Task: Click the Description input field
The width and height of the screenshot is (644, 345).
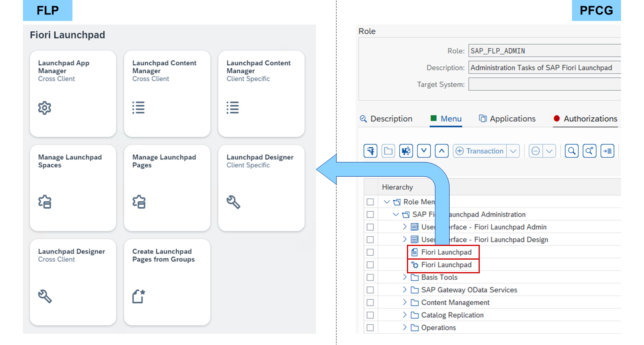Action: click(545, 68)
